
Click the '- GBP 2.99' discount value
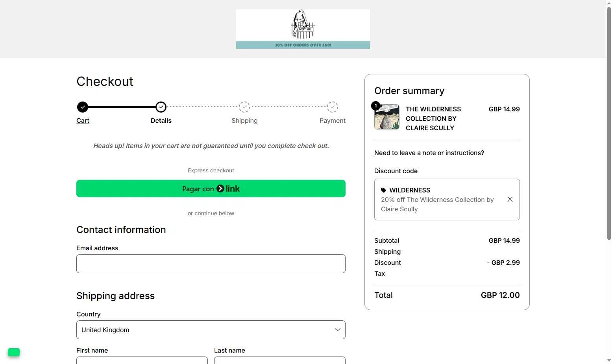pos(503,262)
